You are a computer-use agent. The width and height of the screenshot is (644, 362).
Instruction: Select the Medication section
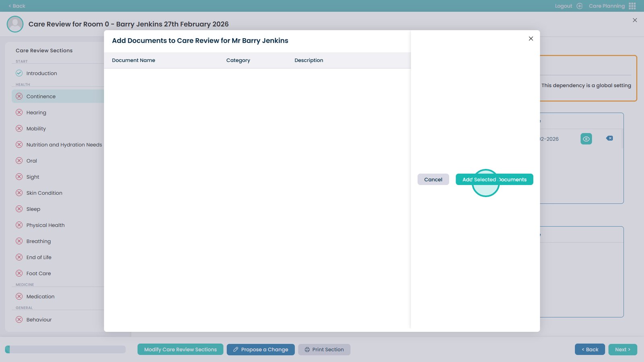point(40,296)
